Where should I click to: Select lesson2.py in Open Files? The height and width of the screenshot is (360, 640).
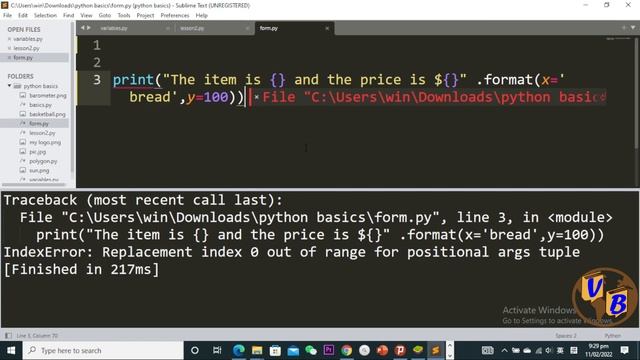(x=27, y=48)
